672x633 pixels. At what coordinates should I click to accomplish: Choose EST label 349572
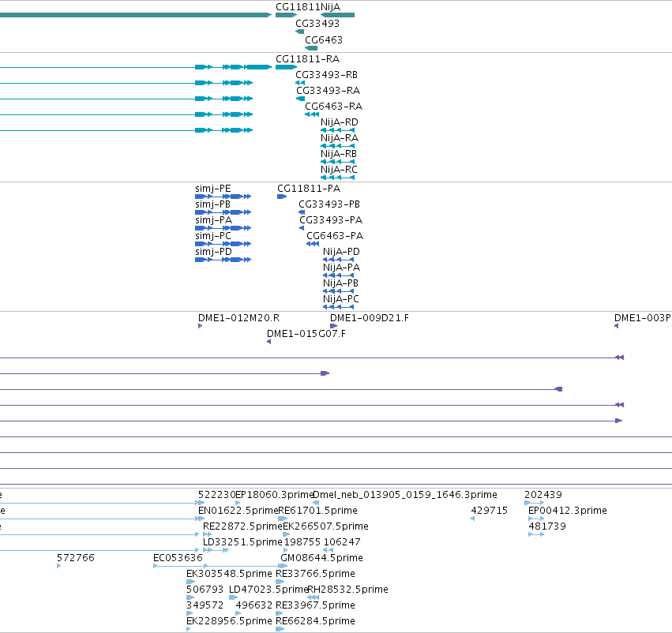(x=205, y=605)
